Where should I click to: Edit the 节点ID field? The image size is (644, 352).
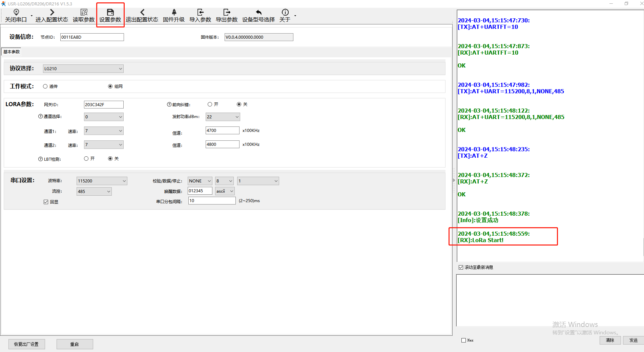coord(92,37)
